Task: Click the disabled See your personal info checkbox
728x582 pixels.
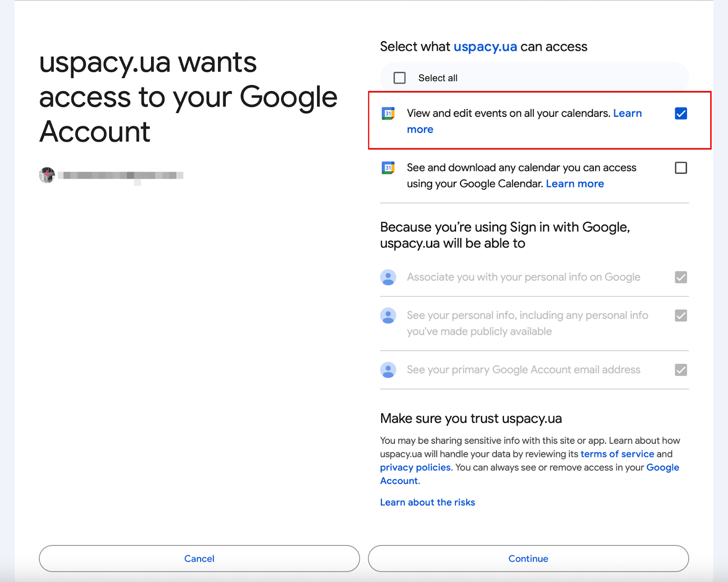Action: click(x=681, y=316)
